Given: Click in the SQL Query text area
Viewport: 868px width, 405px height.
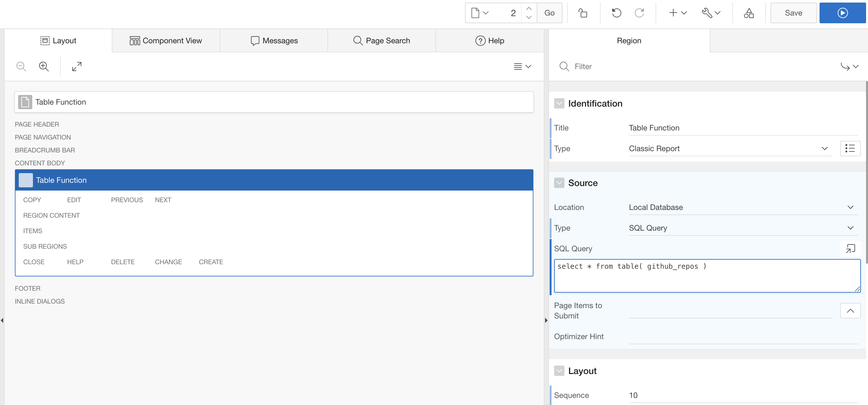Looking at the screenshot, I should tap(707, 276).
